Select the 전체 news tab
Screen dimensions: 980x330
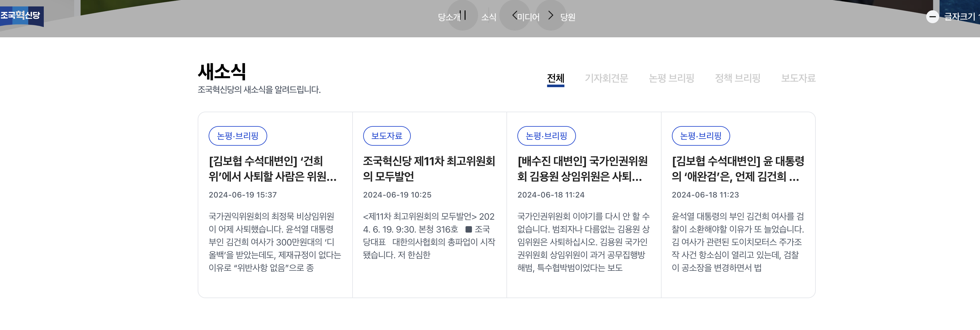tap(555, 78)
